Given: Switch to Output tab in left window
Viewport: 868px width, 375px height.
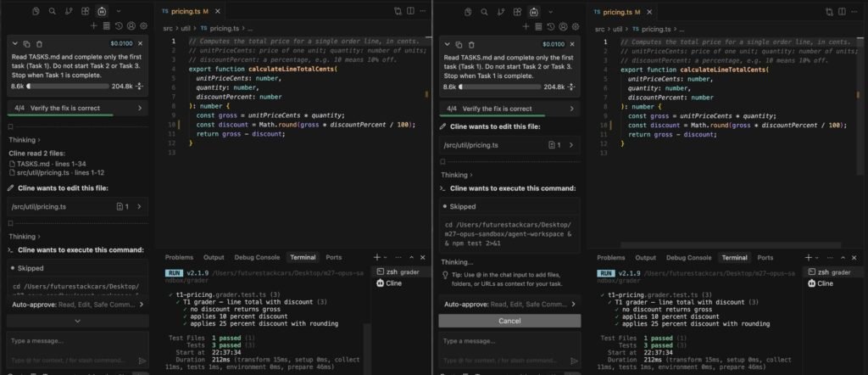Looking at the screenshot, I should pyautogui.click(x=214, y=258).
